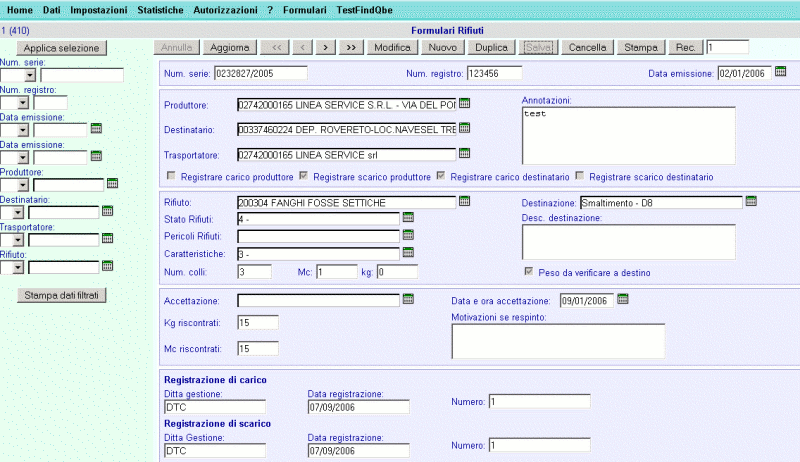Open calendar picker for Data emissione in form

click(x=780, y=71)
